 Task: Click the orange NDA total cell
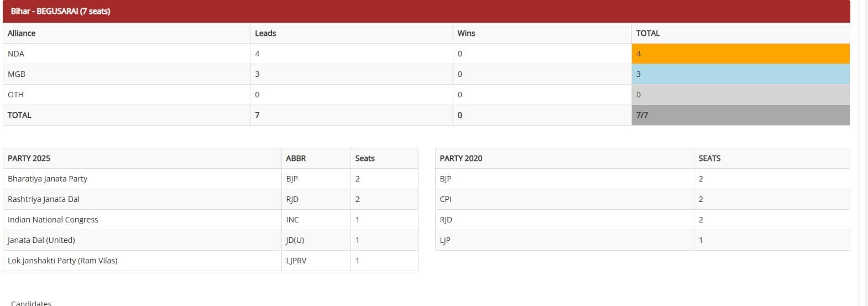(x=740, y=54)
